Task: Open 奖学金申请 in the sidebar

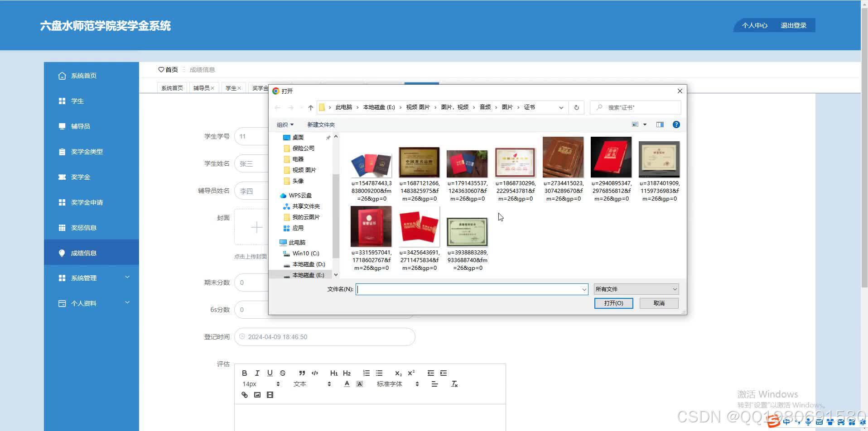Action: (x=92, y=202)
